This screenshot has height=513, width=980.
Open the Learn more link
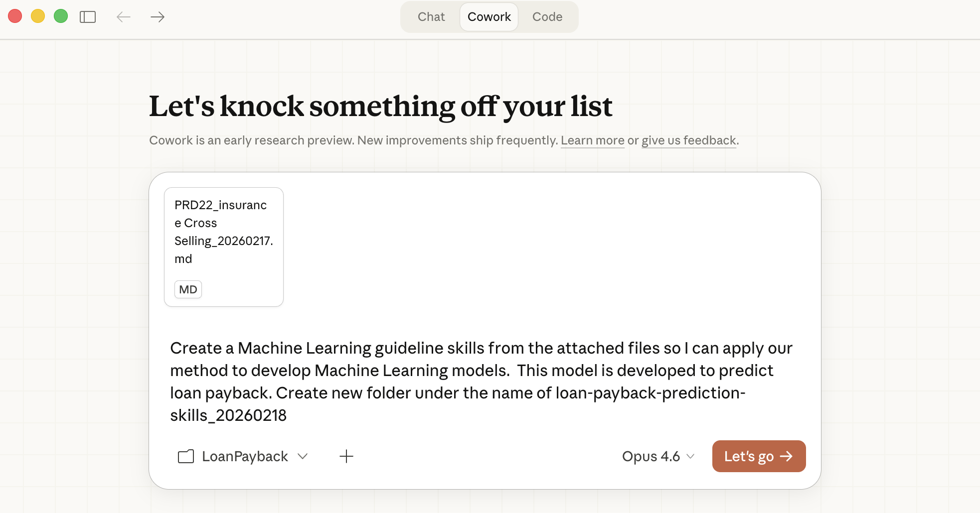point(592,140)
